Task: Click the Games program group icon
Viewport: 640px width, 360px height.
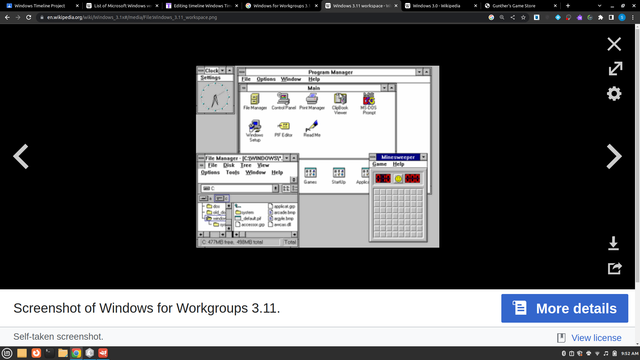Action: click(x=310, y=176)
